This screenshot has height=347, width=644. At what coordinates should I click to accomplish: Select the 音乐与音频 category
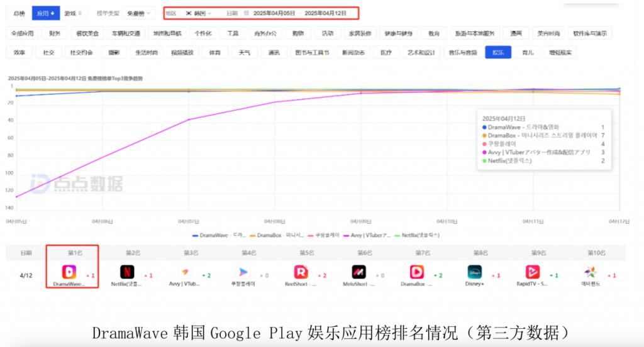[463, 53]
